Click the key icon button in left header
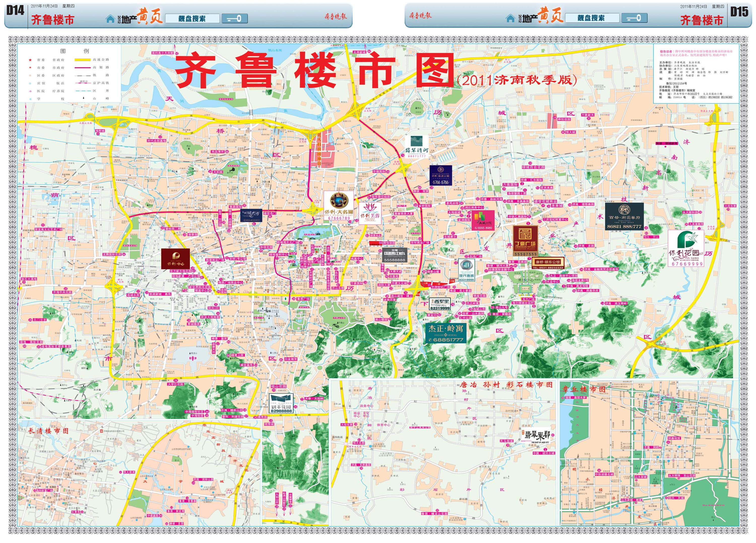This screenshot has height=543, width=756. [x=235, y=18]
